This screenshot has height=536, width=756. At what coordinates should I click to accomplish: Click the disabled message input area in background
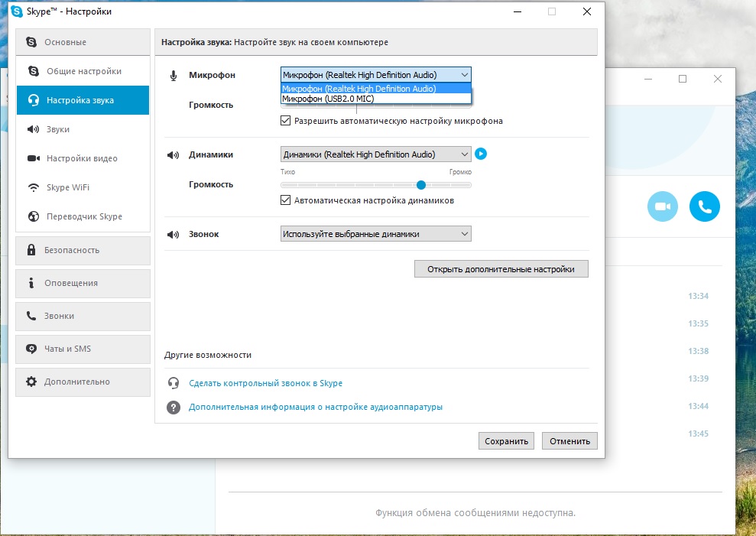pyautogui.click(x=475, y=513)
